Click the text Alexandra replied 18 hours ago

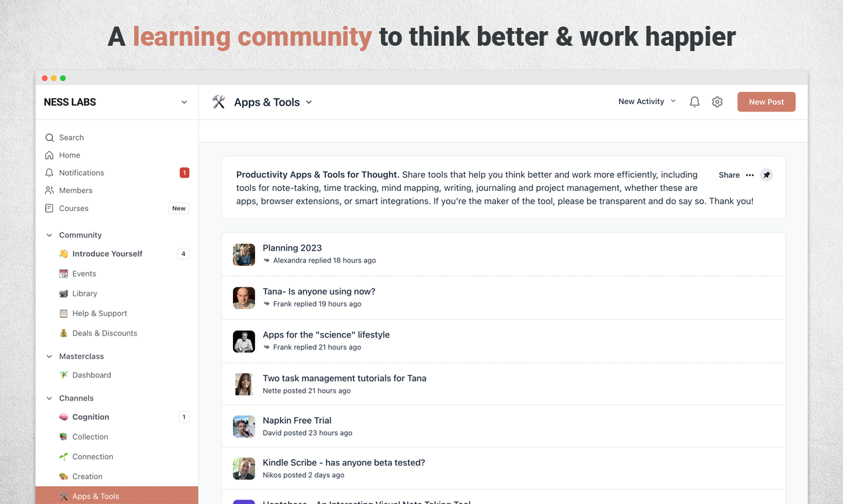coord(325,261)
